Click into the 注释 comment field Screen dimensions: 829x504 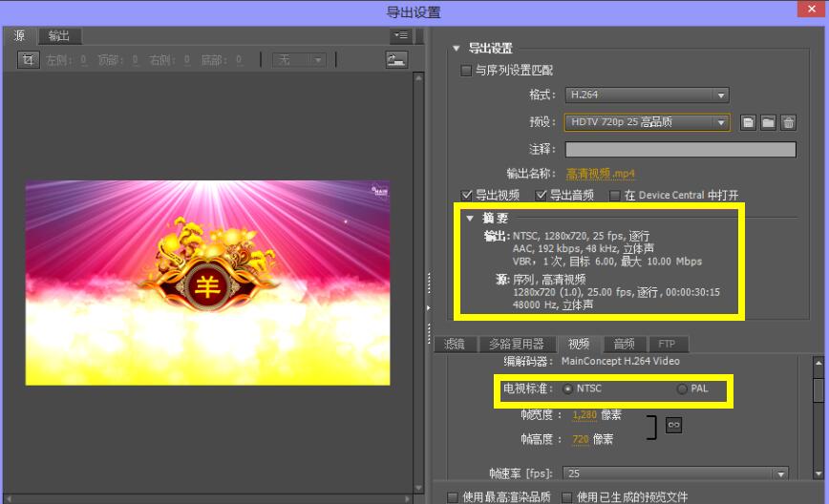click(x=680, y=149)
